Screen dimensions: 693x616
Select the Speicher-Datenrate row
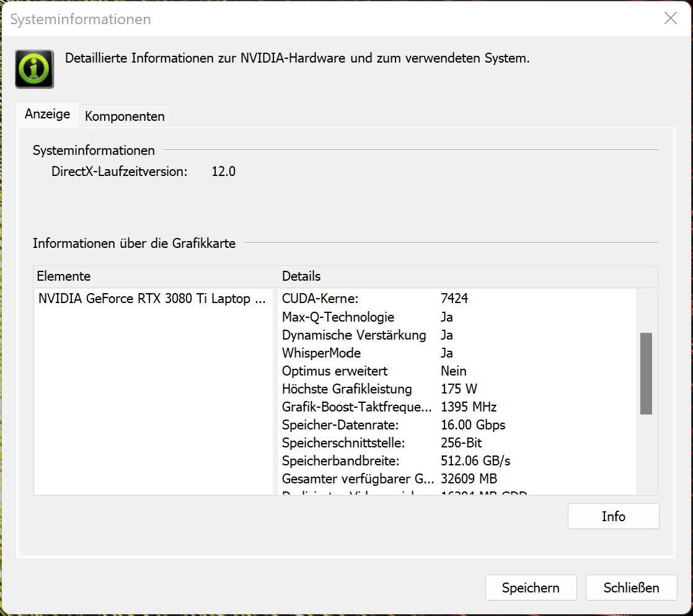click(457, 425)
